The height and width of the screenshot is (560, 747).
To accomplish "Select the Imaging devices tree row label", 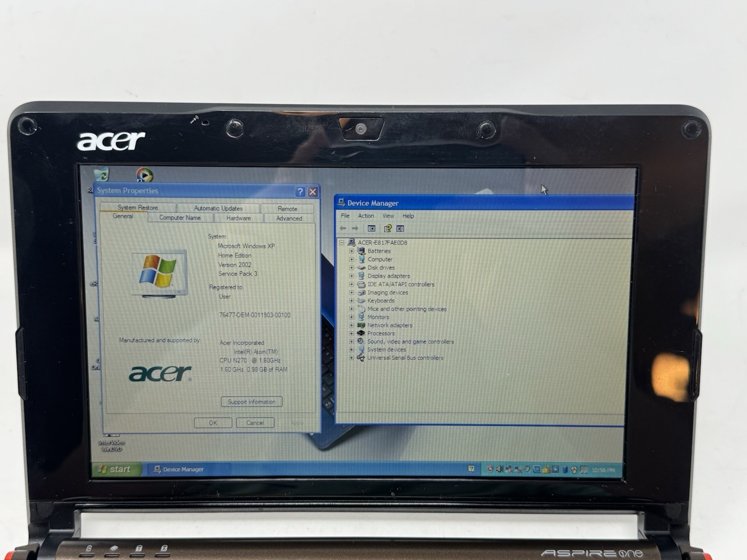I will [x=388, y=293].
